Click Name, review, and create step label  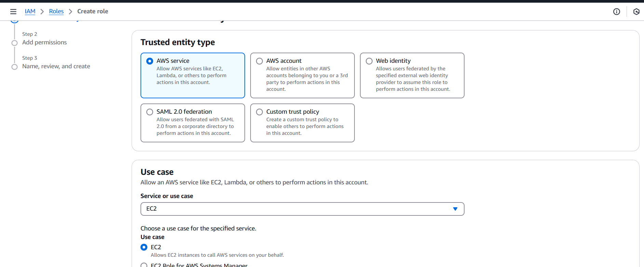point(56,66)
